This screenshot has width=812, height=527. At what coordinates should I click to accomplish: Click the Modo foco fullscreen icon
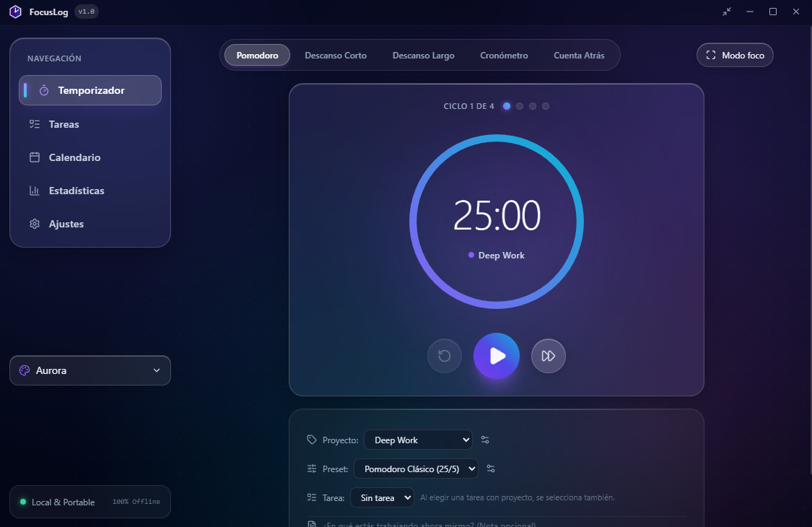click(x=711, y=55)
